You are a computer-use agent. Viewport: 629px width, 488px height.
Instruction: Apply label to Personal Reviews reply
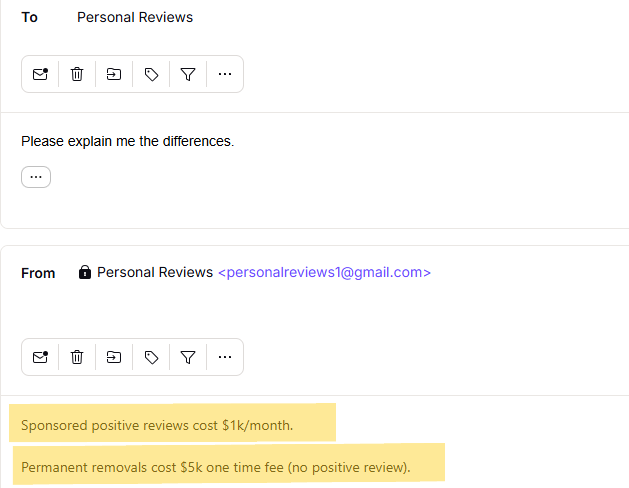[x=151, y=357]
